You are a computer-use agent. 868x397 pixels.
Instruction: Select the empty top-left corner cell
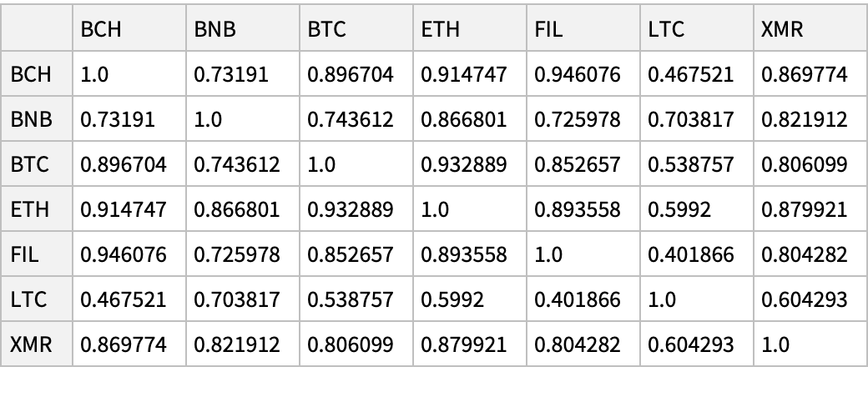tap(36, 30)
